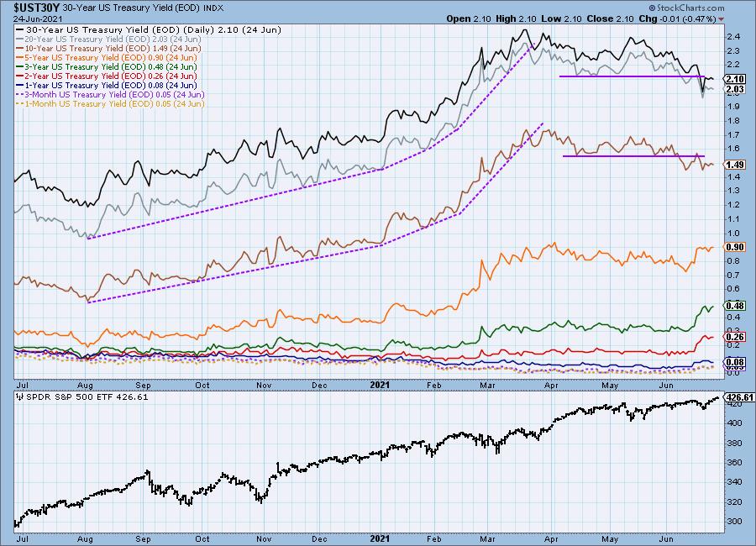Click the 400 level label on SPY axis

pyautogui.click(x=735, y=423)
